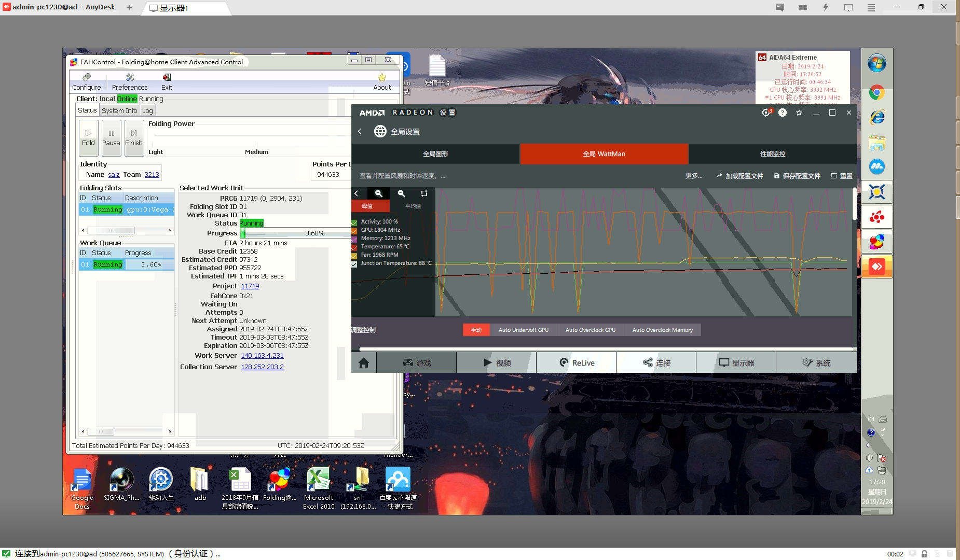Click the Fold button
Image resolution: width=960 pixels, height=560 pixels.
[x=88, y=138]
